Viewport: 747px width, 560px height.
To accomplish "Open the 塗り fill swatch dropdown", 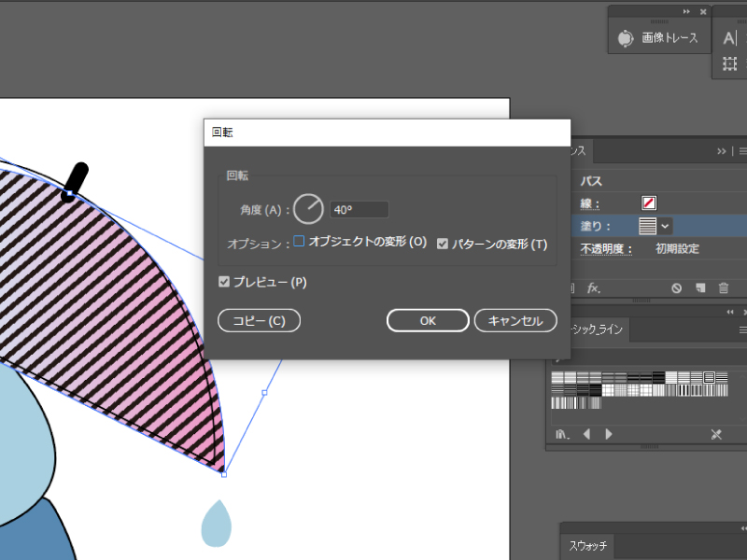I will tap(666, 226).
